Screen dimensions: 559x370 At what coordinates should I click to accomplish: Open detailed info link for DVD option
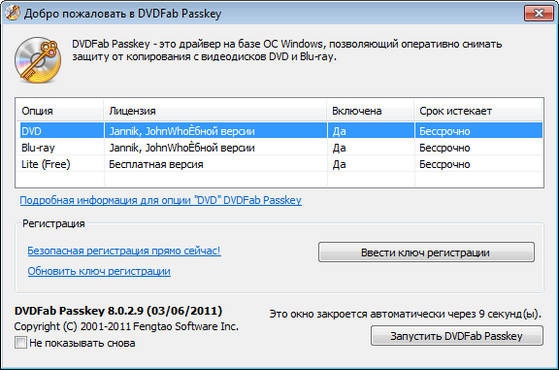pyautogui.click(x=161, y=200)
